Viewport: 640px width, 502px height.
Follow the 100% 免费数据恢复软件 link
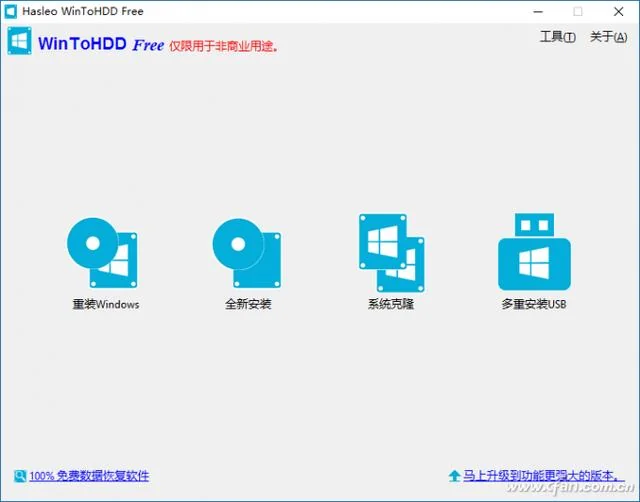(x=89, y=476)
